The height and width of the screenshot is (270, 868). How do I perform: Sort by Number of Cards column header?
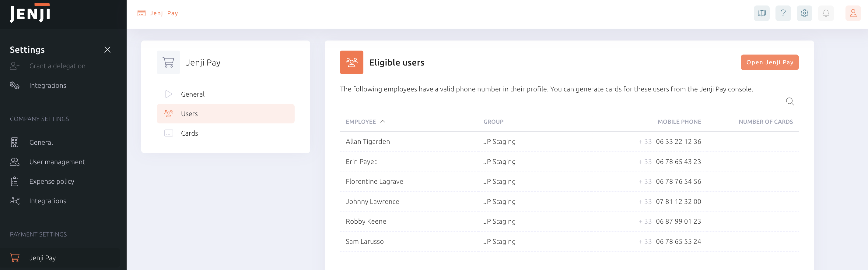click(765, 122)
